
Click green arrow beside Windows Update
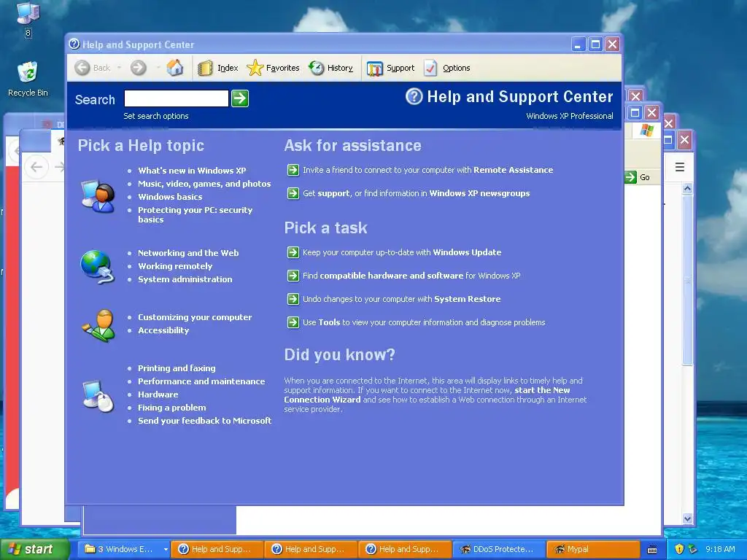[x=293, y=252]
